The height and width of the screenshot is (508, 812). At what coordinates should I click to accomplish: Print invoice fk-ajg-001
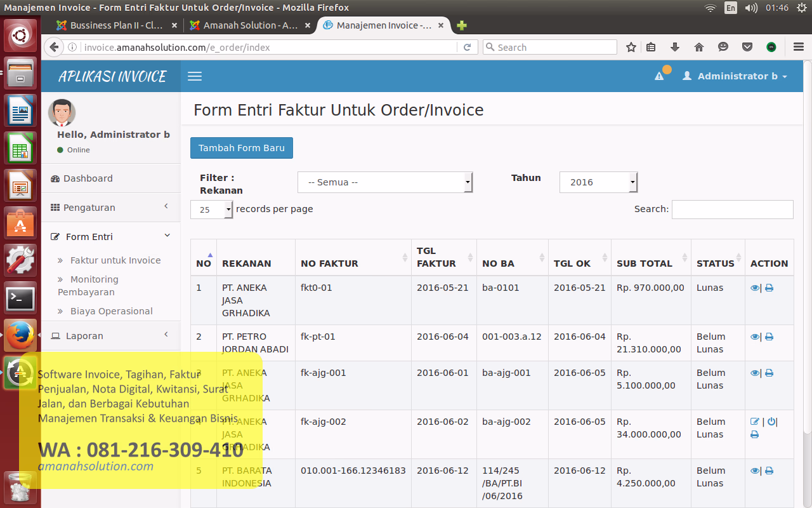coord(769,373)
